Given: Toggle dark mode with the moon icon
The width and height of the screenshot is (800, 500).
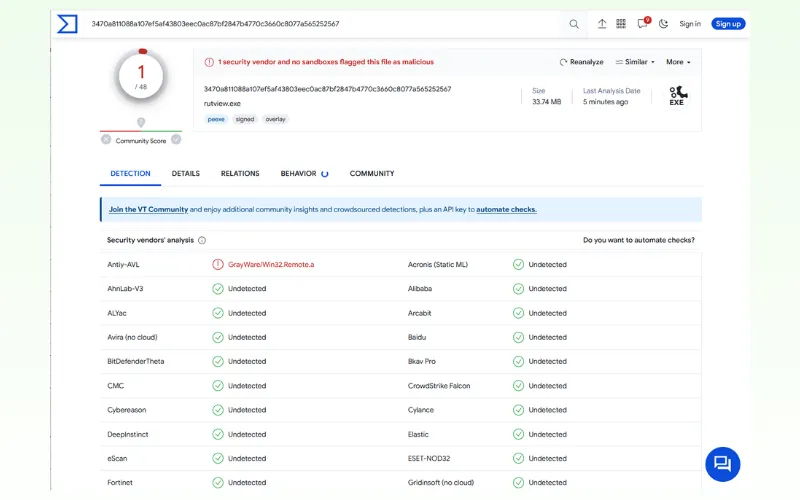Looking at the screenshot, I should click(663, 23).
